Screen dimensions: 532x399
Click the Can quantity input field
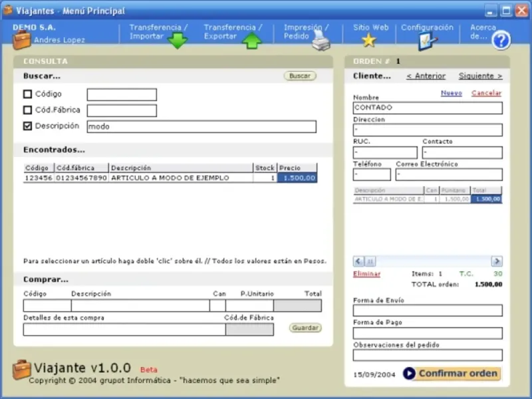(217, 305)
